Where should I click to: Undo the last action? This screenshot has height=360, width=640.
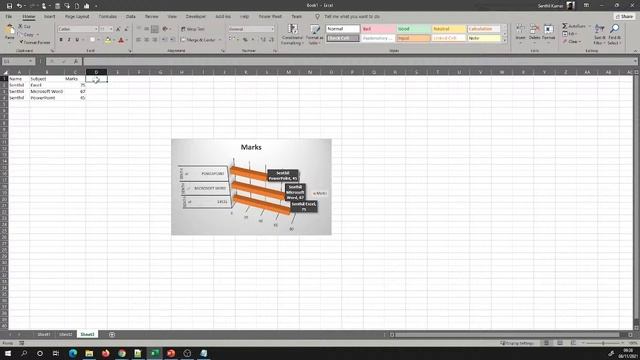pos(19,6)
